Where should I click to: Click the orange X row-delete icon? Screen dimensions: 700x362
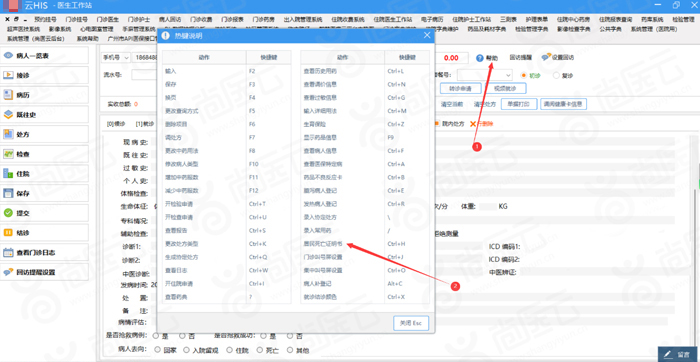[x=473, y=124]
